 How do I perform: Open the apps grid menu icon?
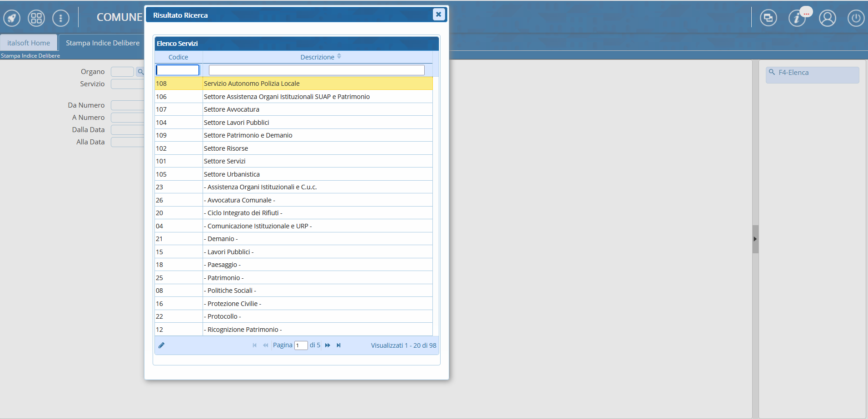pos(36,19)
